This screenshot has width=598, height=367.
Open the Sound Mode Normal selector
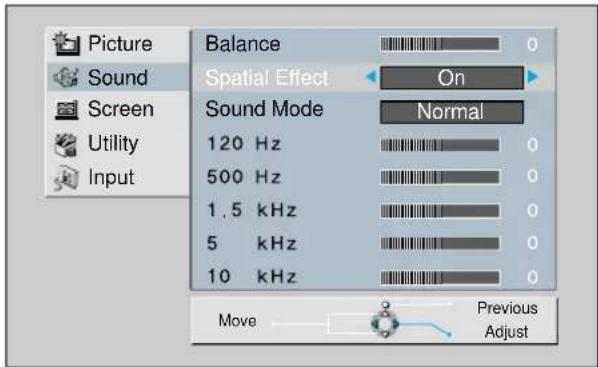point(452,112)
